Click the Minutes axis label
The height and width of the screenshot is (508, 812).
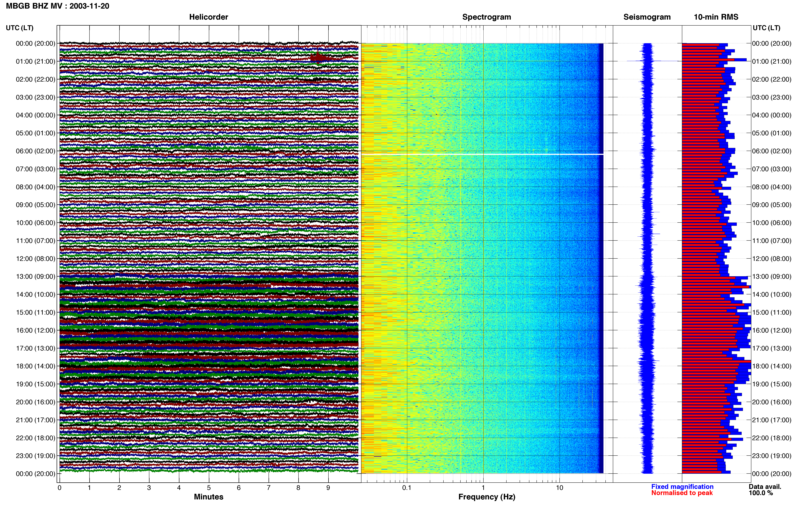coord(209,497)
